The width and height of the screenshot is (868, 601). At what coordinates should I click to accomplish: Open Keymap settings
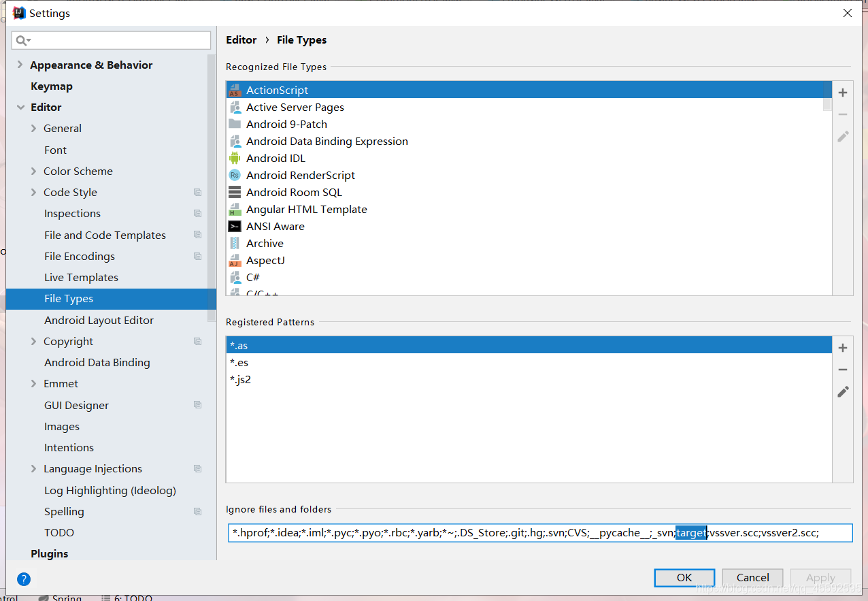52,86
